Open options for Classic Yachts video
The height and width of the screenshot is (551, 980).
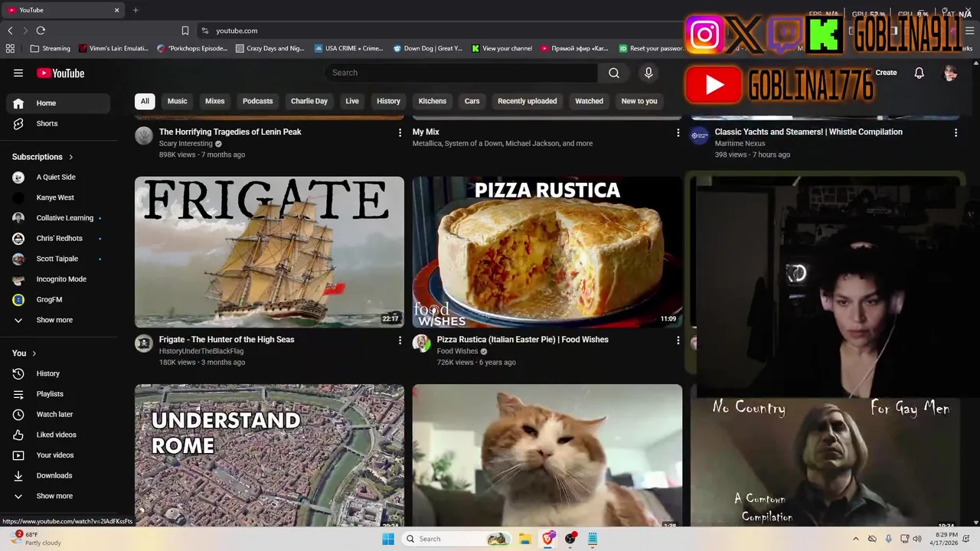tap(955, 132)
